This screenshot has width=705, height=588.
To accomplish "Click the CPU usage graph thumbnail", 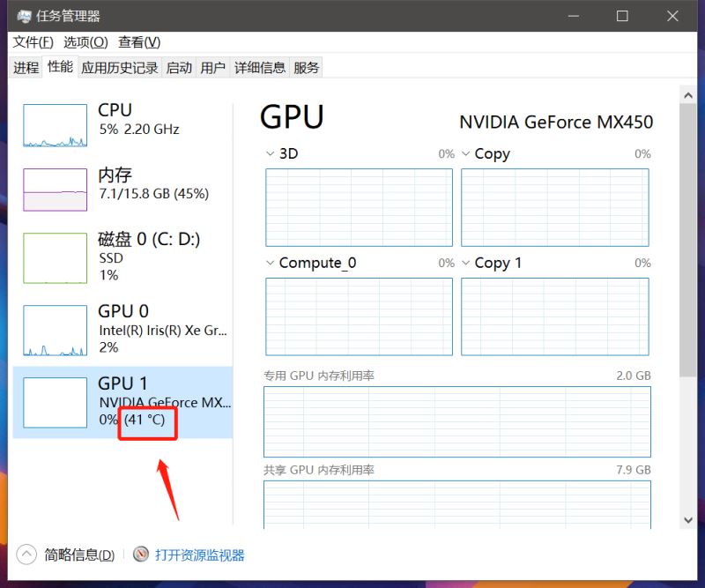I will (x=55, y=125).
